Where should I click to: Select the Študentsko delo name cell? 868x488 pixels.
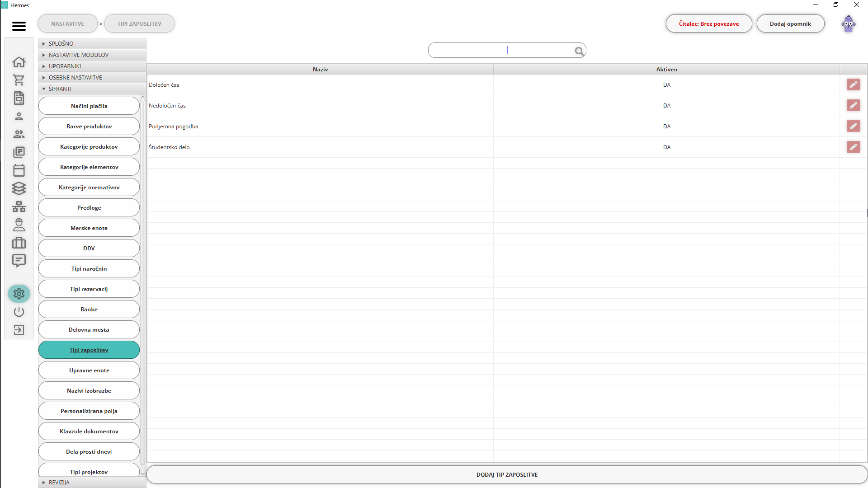(320, 147)
